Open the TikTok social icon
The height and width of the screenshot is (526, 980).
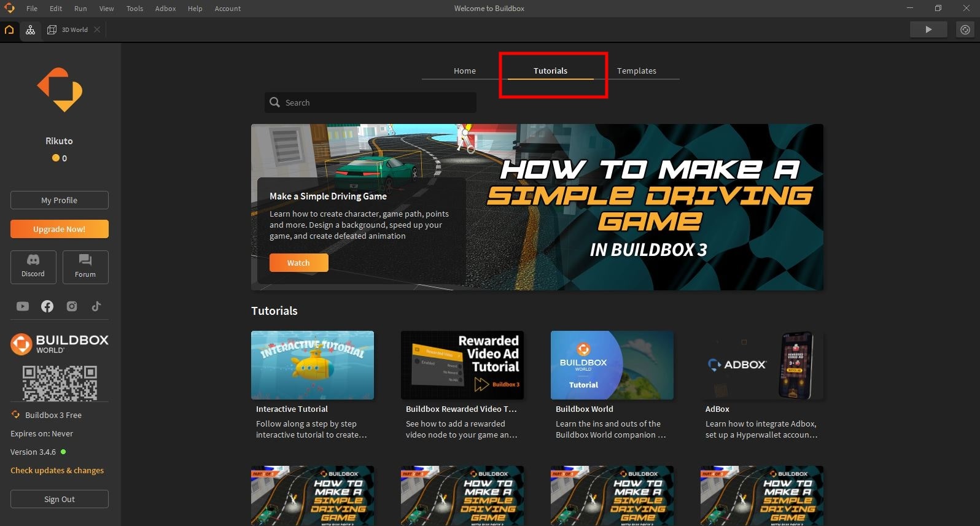point(96,306)
